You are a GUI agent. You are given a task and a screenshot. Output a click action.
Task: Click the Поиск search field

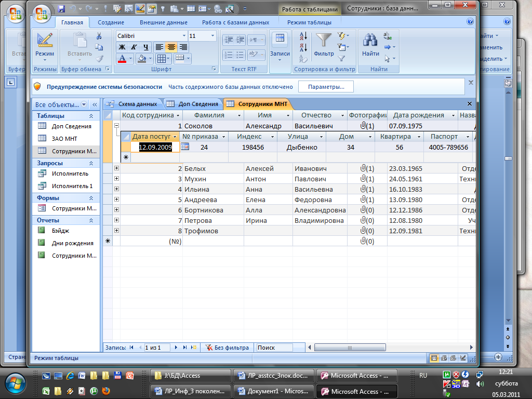tap(273, 348)
